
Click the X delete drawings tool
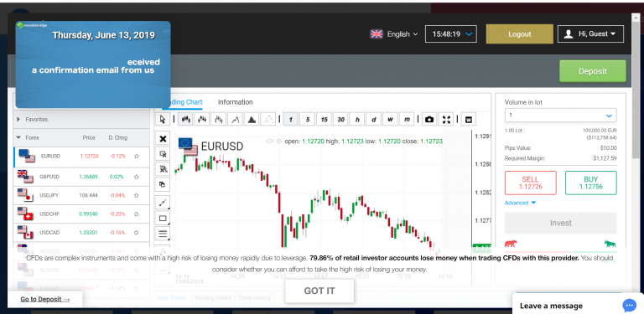pos(163,138)
